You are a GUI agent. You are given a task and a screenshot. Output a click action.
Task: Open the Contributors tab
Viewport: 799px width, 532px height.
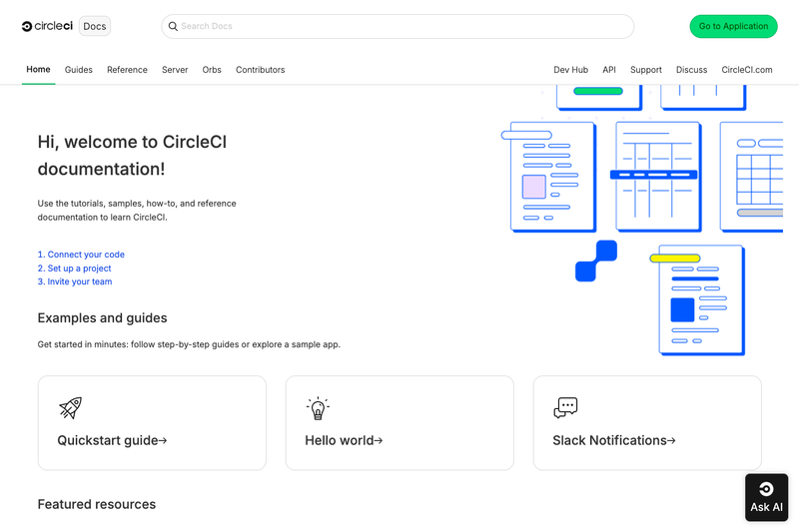[260, 70]
